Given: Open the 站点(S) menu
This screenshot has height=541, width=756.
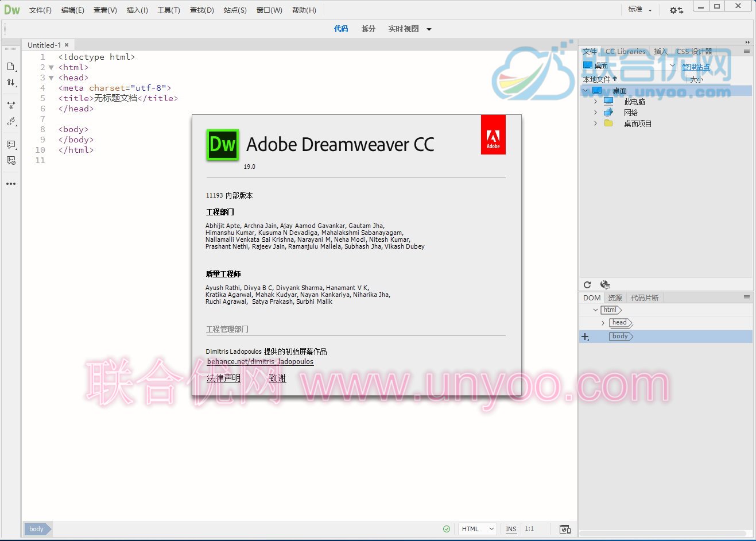Looking at the screenshot, I should coord(235,10).
